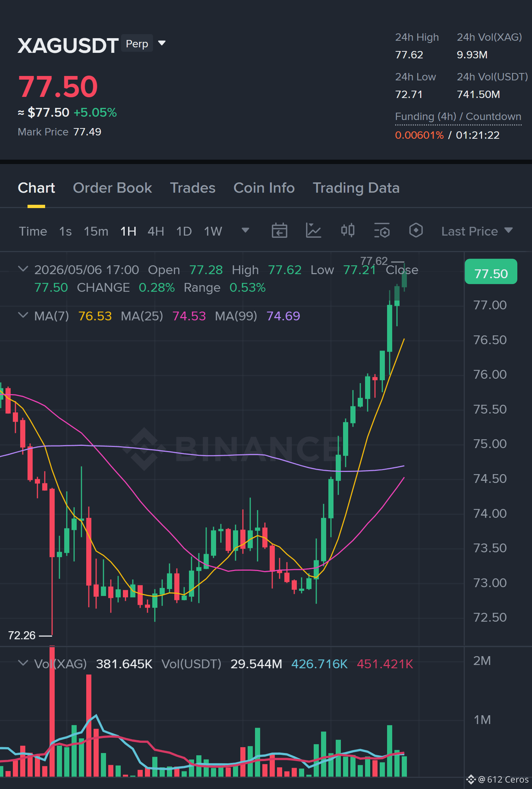Open the Last Price dropdown

pos(477,231)
